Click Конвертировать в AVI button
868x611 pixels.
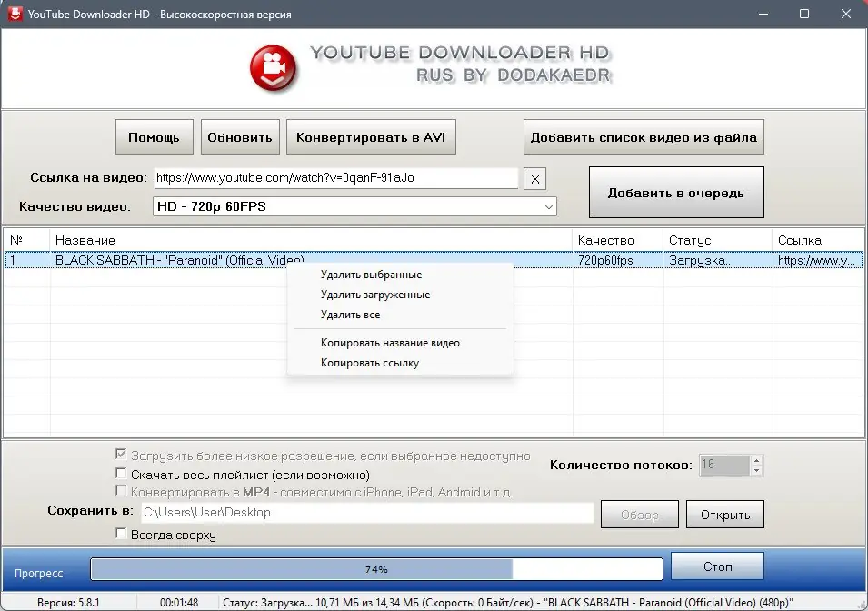[x=371, y=136]
